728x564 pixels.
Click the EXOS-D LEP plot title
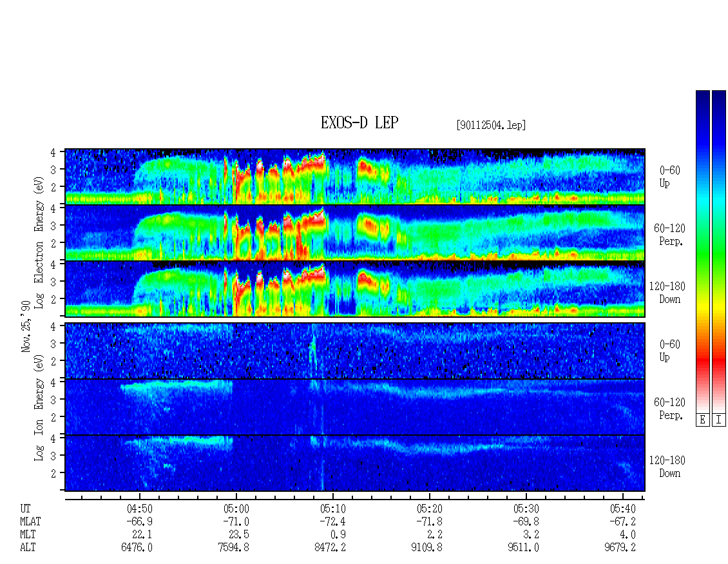tap(359, 122)
